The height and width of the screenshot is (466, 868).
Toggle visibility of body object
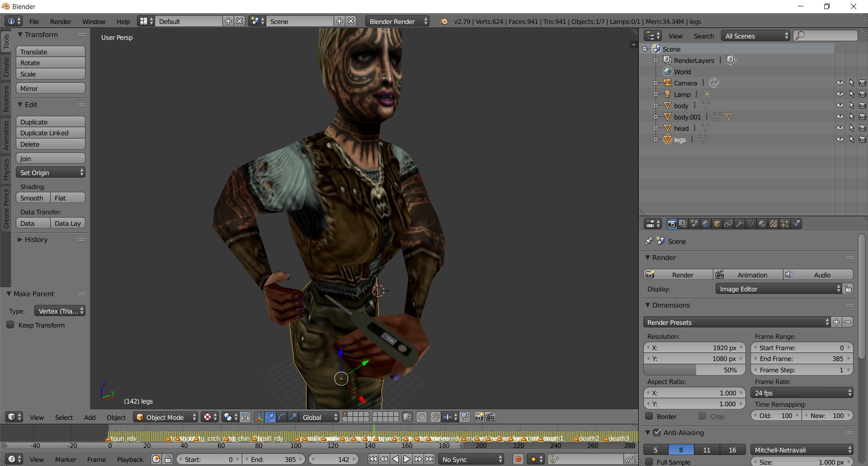coord(840,105)
